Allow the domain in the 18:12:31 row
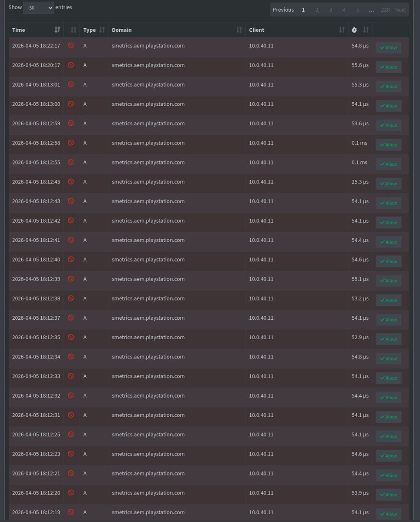Image resolution: width=420 pixels, height=522 pixels. pyautogui.click(x=389, y=417)
